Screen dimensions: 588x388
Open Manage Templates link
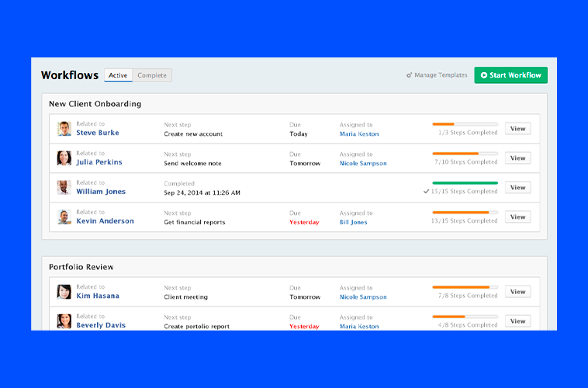441,75
